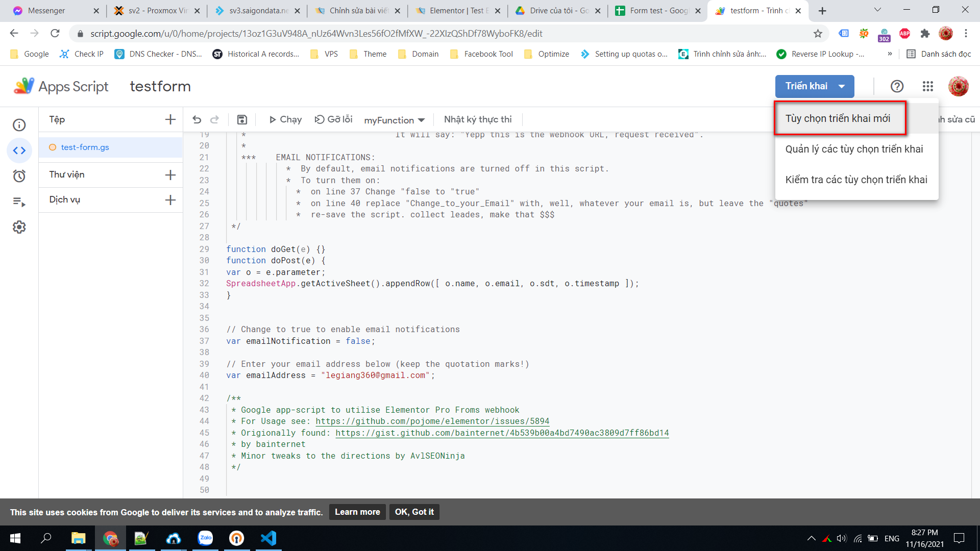
Task: Click the Redo arrow in editor toolbar
Action: [215, 119]
